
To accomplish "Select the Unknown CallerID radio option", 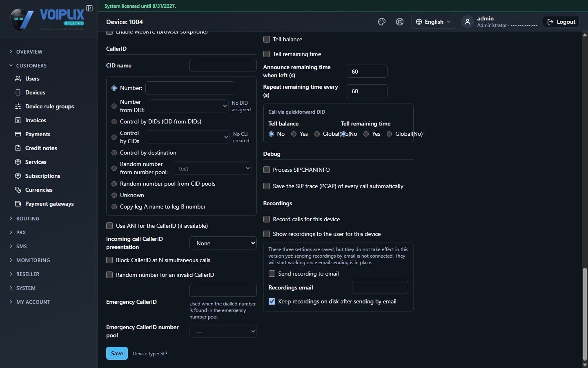I will point(114,195).
